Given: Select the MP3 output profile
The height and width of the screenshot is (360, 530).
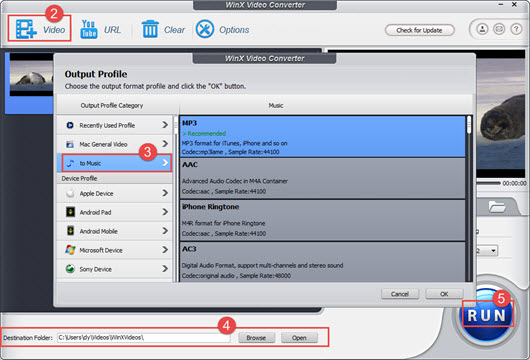Looking at the screenshot, I should (322, 137).
